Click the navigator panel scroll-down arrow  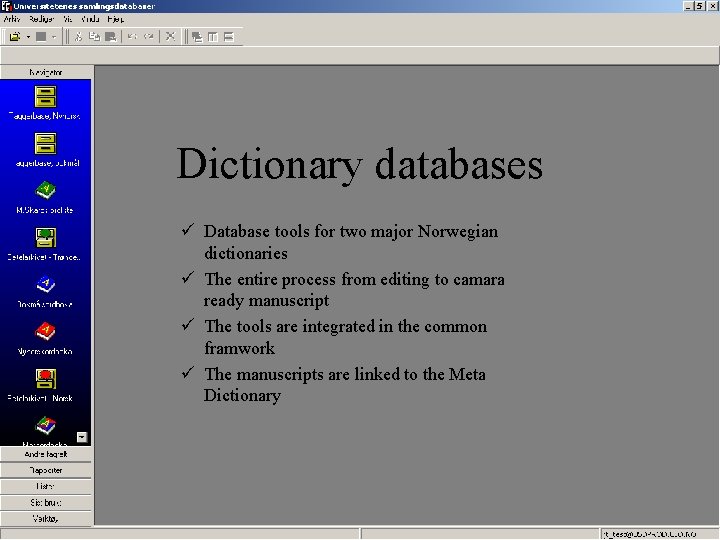pyautogui.click(x=82, y=437)
